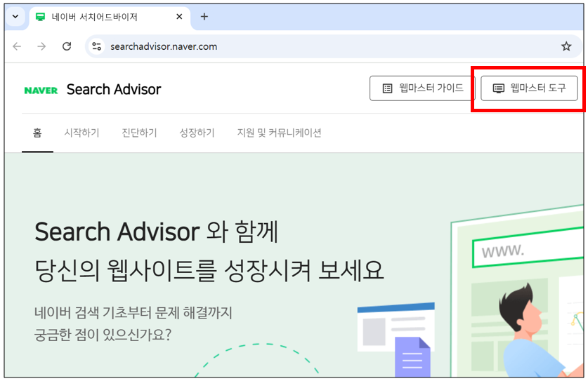The width and height of the screenshot is (588, 381).
Task: Click the NAVER logo
Action: [x=41, y=91]
